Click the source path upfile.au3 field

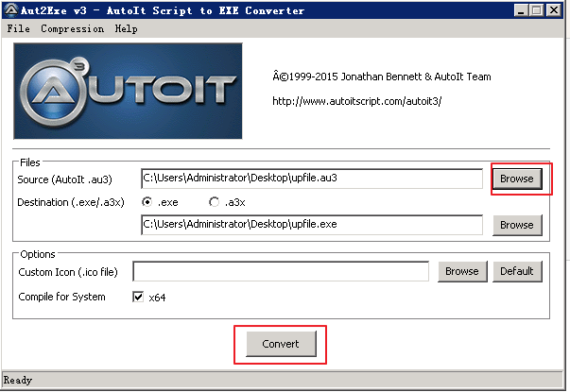[312, 179]
